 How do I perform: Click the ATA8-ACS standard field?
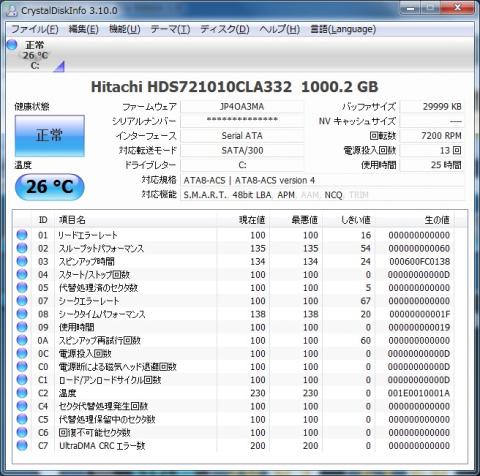coord(322,180)
